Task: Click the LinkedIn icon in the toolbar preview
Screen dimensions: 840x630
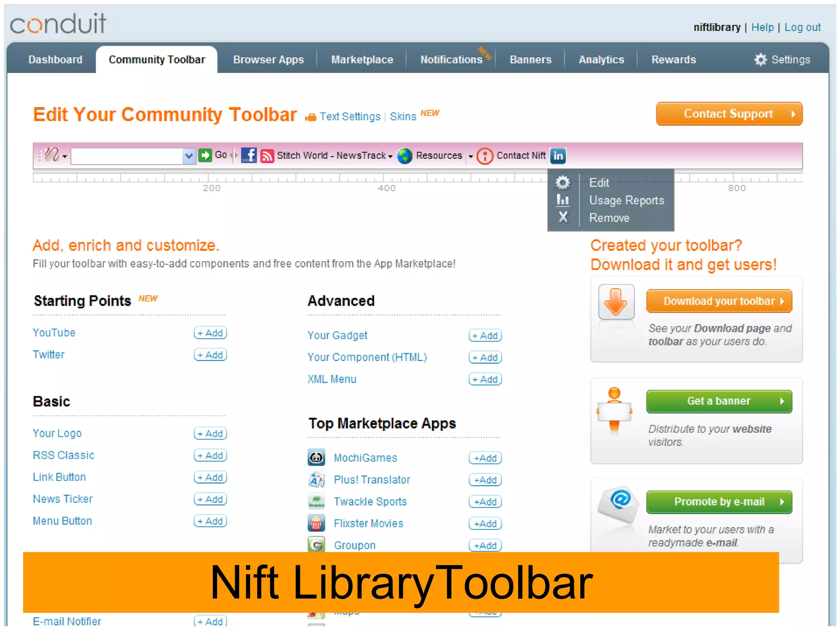Action: pyautogui.click(x=558, y=155)
